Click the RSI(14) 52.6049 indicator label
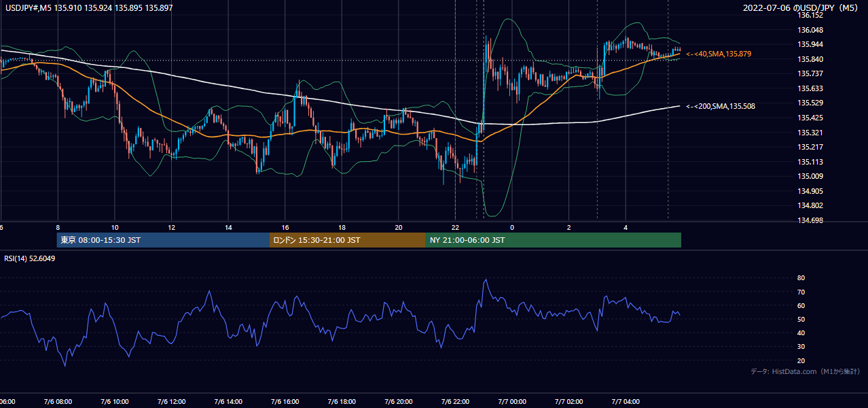 30,258
